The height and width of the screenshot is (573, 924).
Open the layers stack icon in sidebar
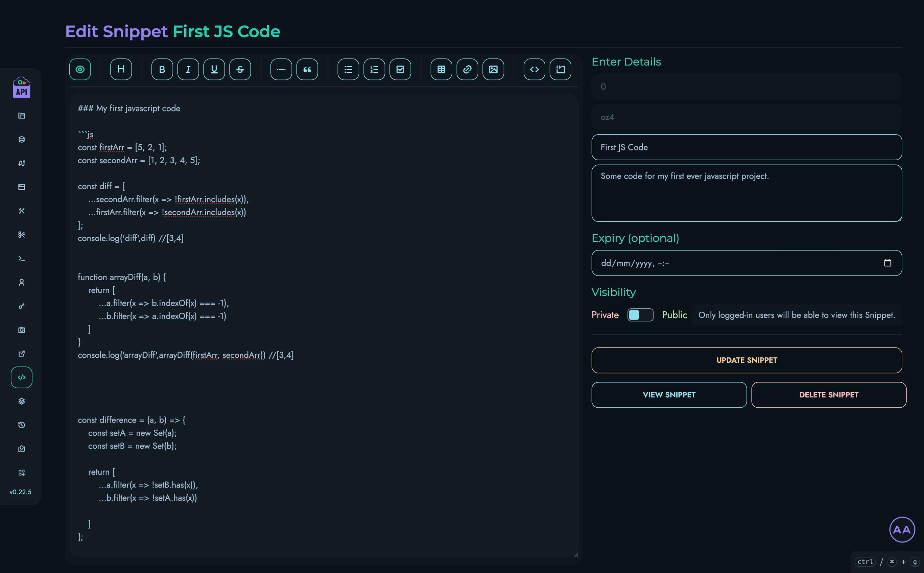pyautogui.click(x=22, y=401)
